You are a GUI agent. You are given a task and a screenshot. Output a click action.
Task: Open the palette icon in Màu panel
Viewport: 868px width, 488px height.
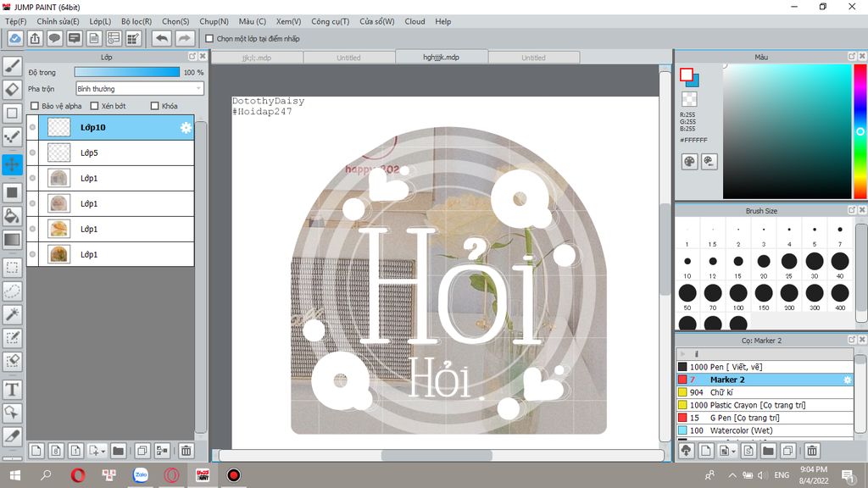689,162
